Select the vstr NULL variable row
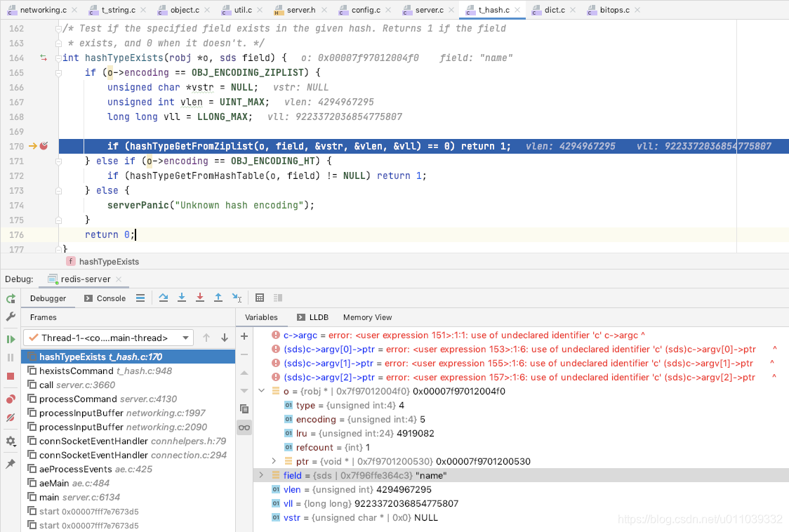 521,517
